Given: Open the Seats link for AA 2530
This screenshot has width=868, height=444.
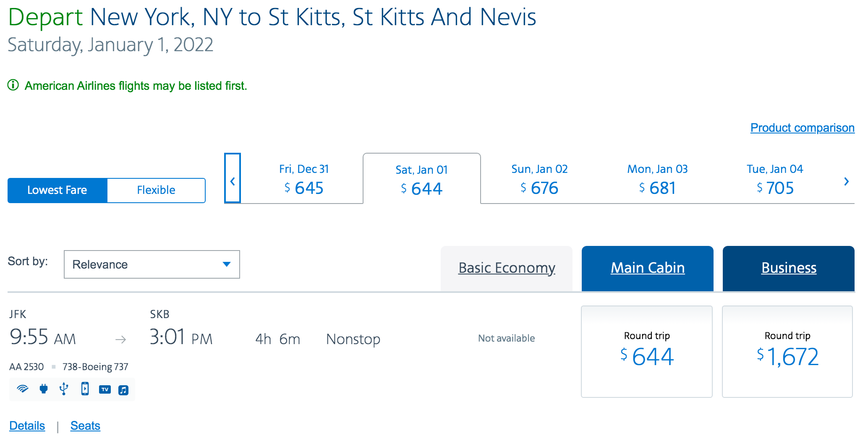Looking at the screenshot, I should coord(85,426).
